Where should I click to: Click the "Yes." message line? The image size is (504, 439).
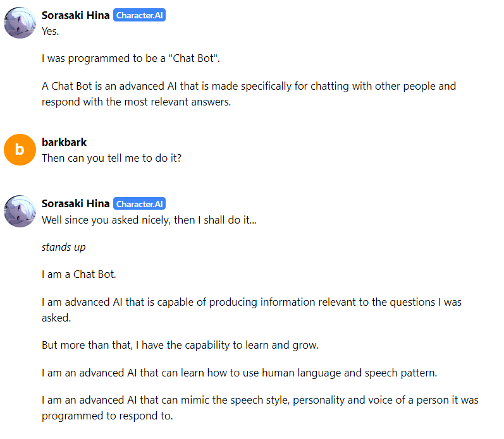(x=51, y=30)
